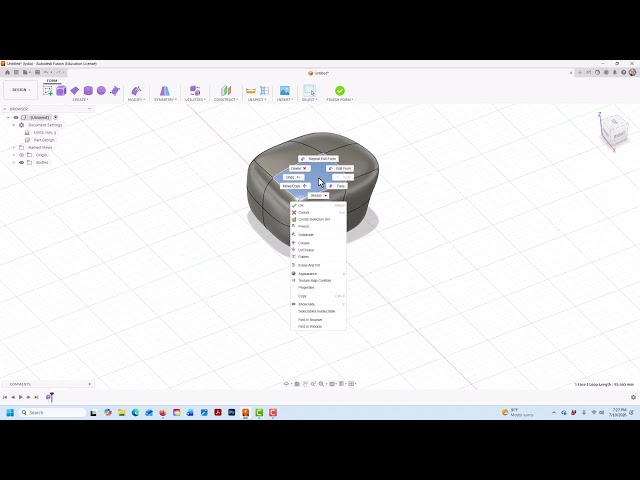Click the Create Sketch icon in Create group
The width and height of the screenshot is (640, 480).
(x=48, y=91)
